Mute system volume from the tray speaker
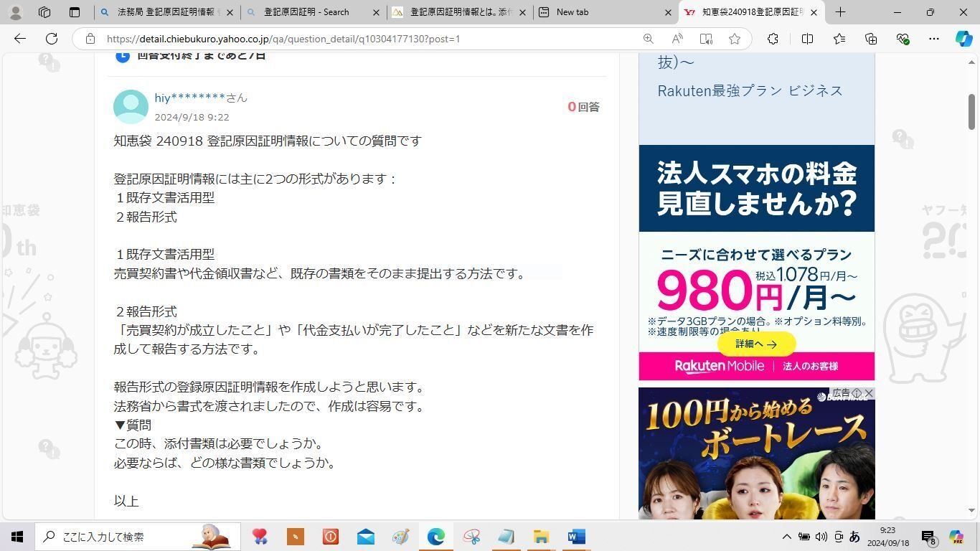Screen dimensions: 980x551 click(x=821, y=536)
